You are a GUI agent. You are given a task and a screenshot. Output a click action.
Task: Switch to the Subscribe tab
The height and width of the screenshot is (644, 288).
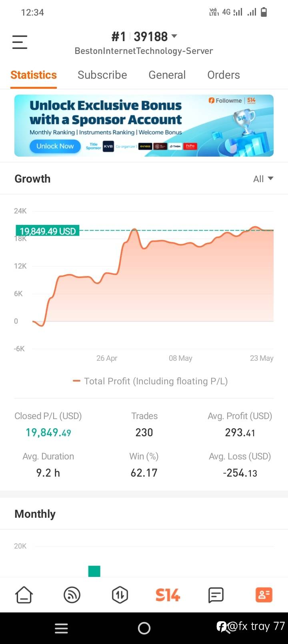pos(102,75)
